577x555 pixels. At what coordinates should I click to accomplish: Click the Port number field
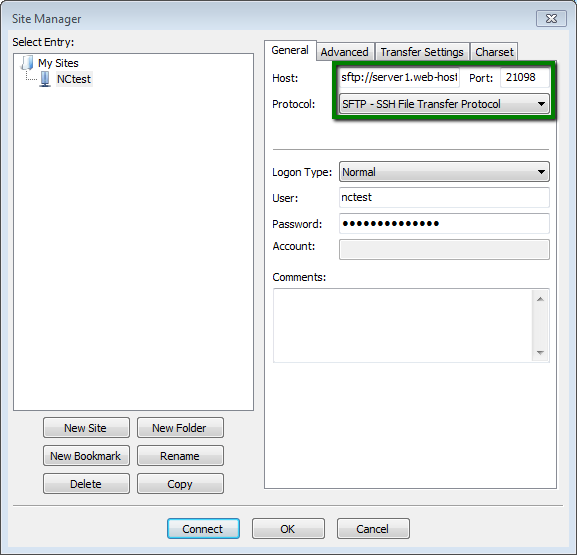click(x=525, y=78)
